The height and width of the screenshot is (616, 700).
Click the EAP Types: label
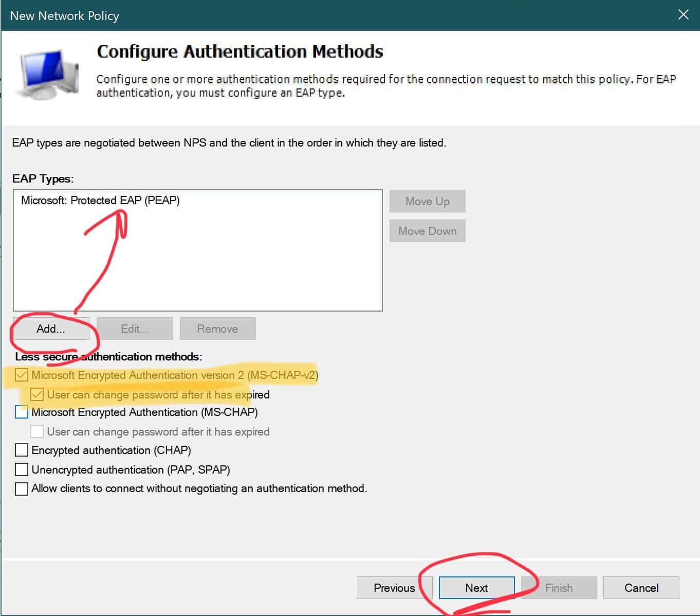tap(43, 179)
